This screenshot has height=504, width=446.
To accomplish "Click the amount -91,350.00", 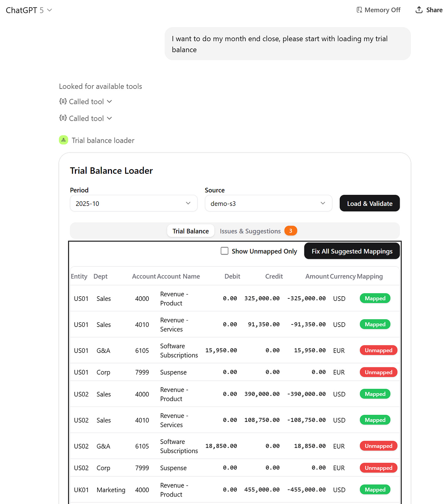I will click(308, 324).
